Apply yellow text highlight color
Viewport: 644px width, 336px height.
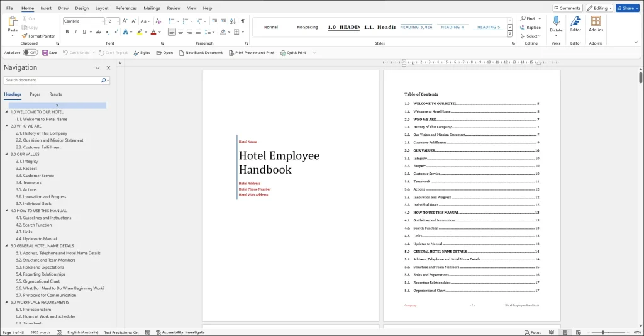tap(140, 32)
